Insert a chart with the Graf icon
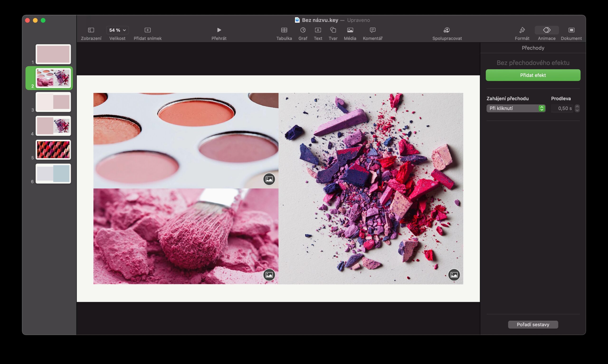608x364 pixels. click(303, 30)
